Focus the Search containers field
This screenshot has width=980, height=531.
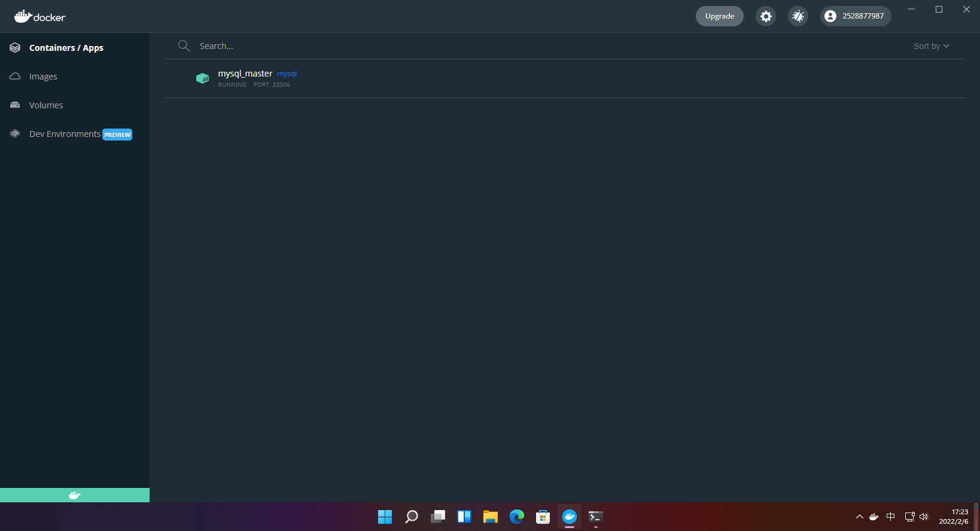coord(538,46)
